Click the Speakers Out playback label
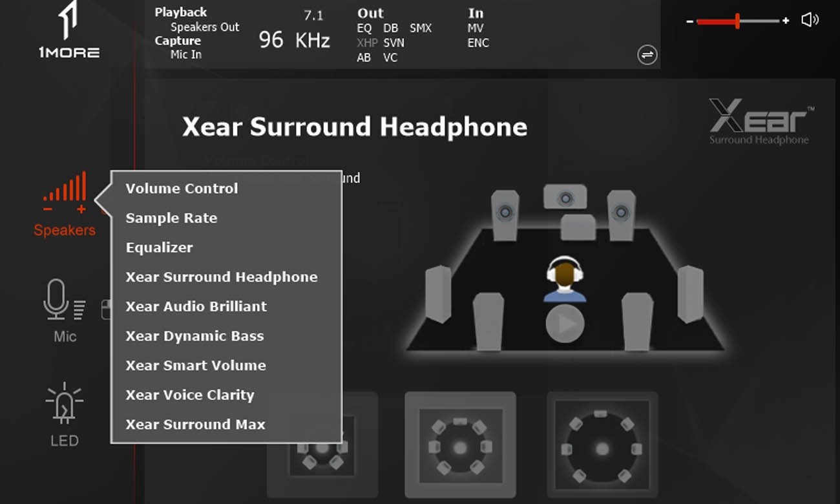 click(205, 27)
